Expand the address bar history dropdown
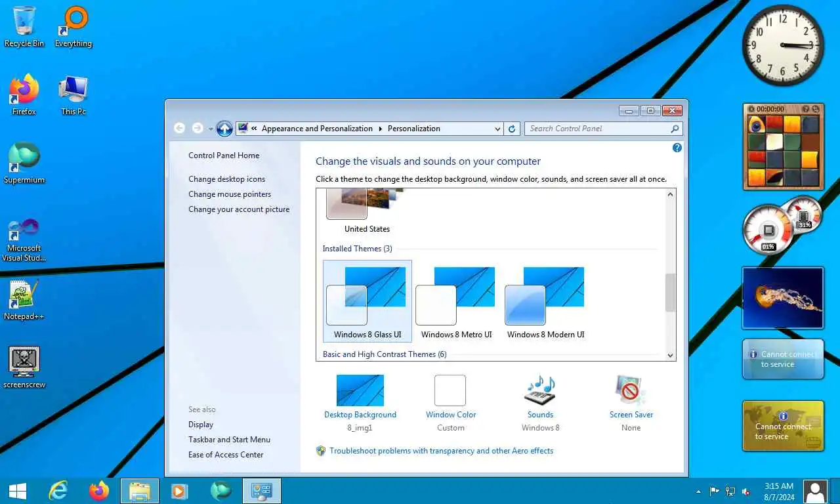 click(497, 129)
